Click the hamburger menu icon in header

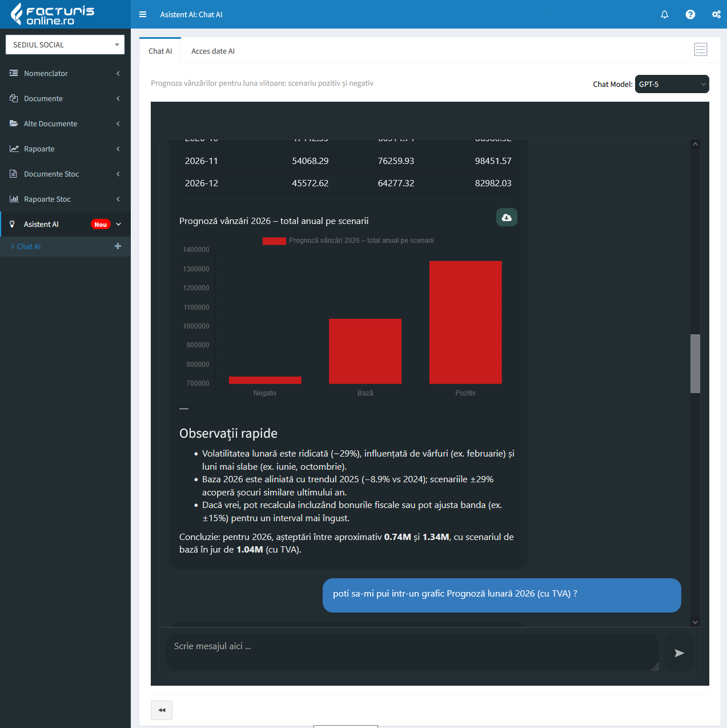point(143,14)
